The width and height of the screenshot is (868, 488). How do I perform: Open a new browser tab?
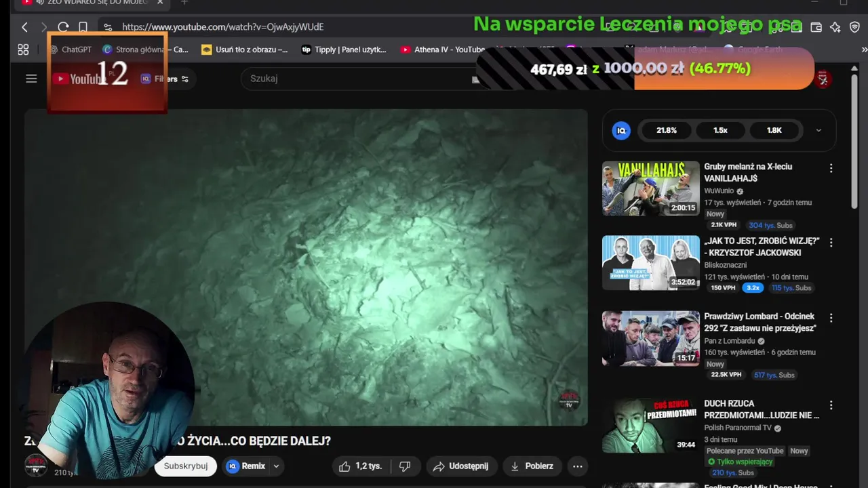[x=184, y=3]
